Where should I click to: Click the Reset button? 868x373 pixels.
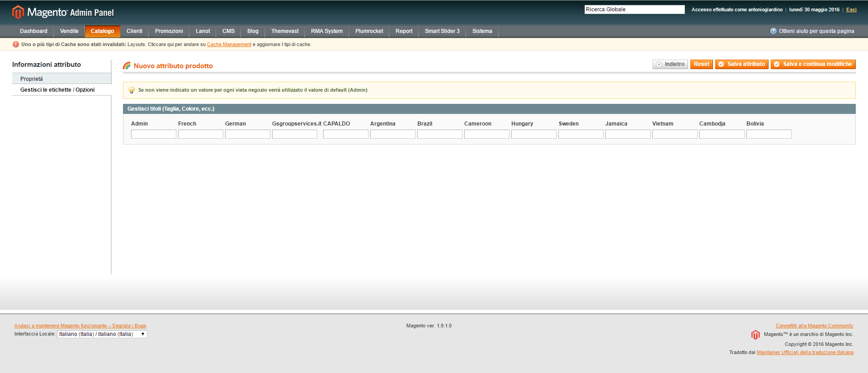[x=702, y=64]
